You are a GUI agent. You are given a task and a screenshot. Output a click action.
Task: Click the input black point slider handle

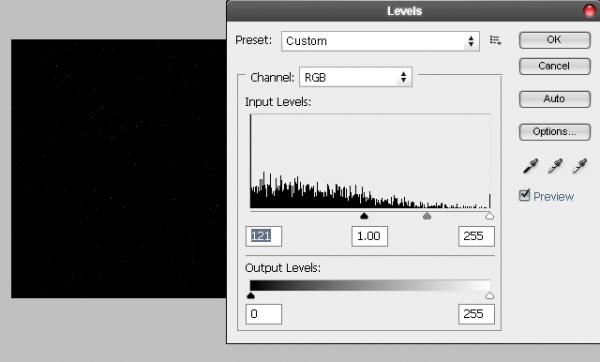(x=364, y=216)
